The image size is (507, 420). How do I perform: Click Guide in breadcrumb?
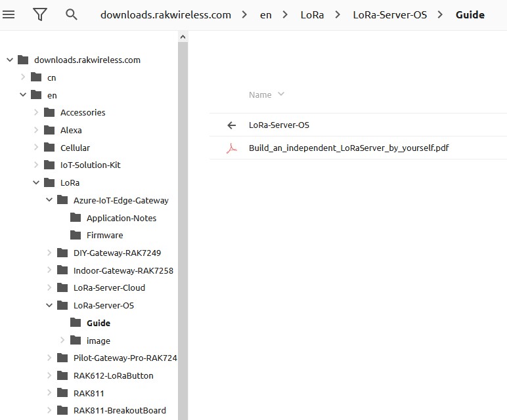click(470, 15)
